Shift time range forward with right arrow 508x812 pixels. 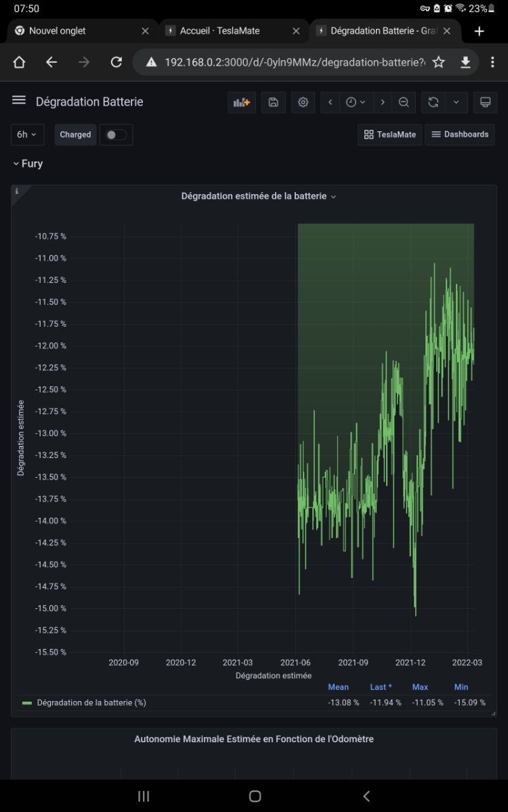point(383,102)
